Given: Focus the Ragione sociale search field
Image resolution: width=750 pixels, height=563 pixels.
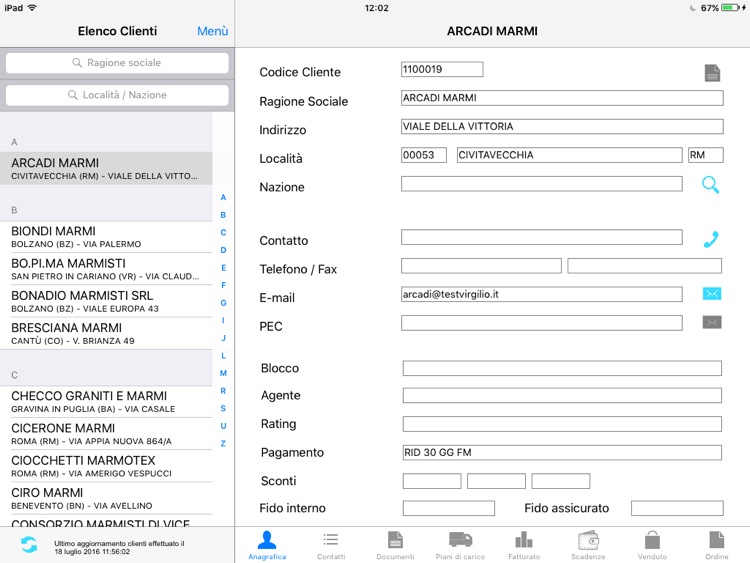Looking at the screenshot, I should point(117,63).
